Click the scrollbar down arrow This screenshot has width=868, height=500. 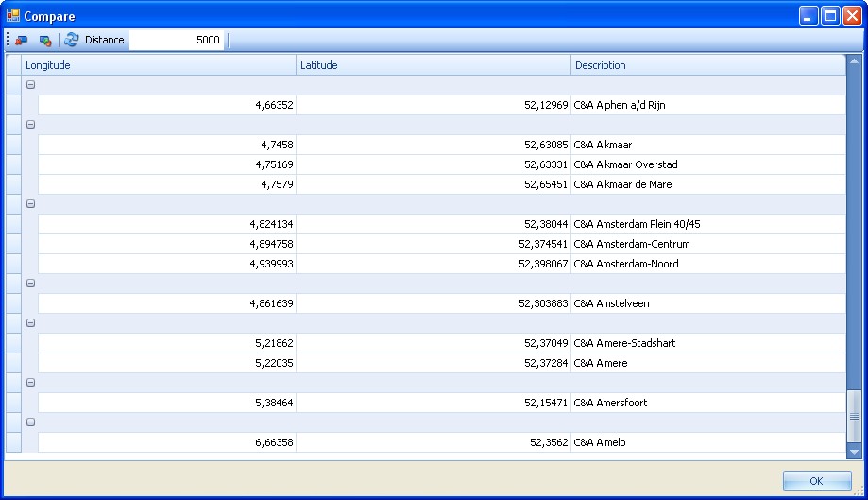(854, 452)
